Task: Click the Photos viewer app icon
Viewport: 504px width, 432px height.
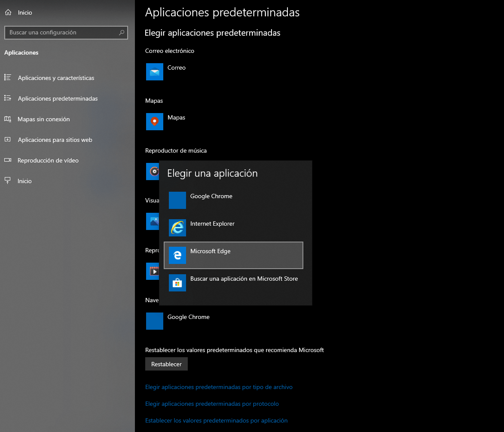Action: coord(153,221)
